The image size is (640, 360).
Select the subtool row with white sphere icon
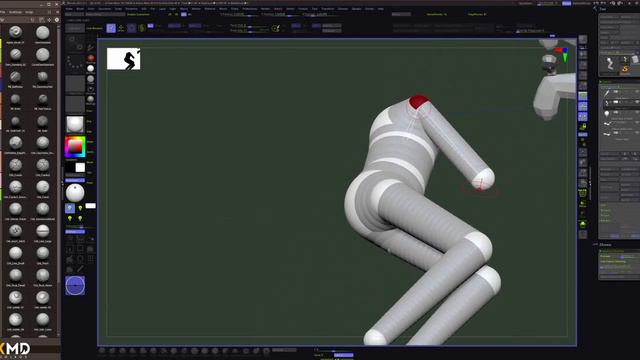(x=620, y=113)
